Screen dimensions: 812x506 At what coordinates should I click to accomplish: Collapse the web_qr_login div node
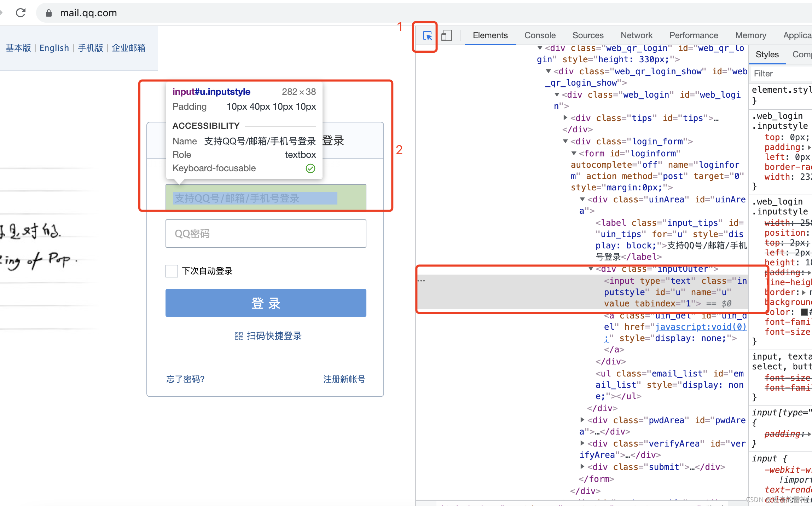point(540,48)
